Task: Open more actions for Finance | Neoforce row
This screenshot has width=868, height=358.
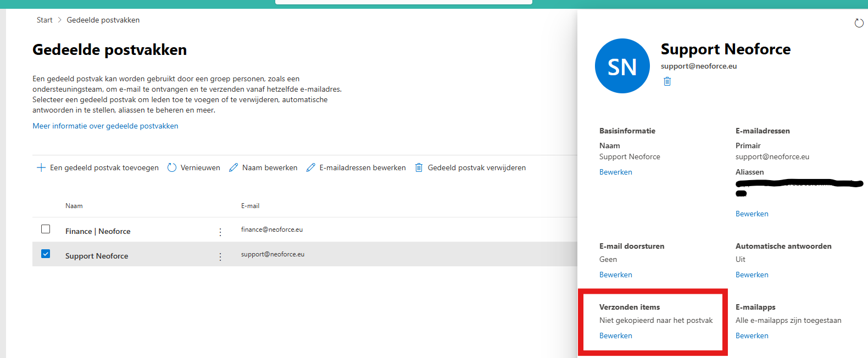Action: point(220,232)
